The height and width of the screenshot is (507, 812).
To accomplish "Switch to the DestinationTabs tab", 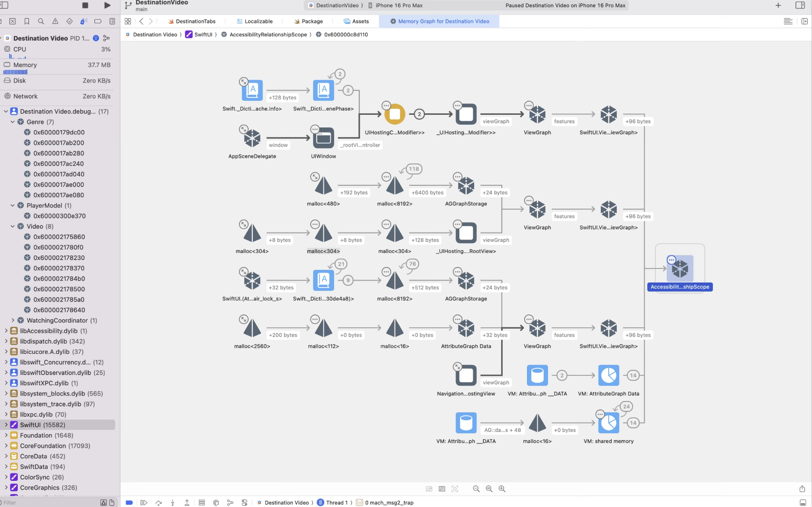I will pos(192,21).
